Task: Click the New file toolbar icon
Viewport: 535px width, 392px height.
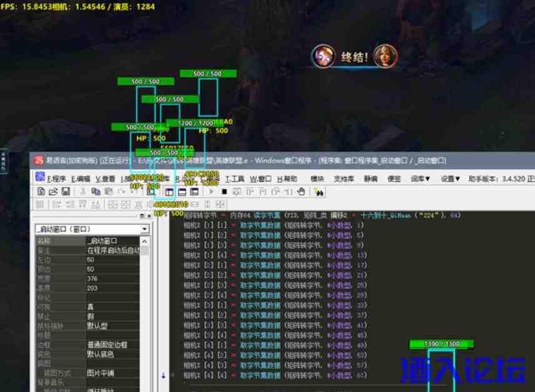Action: point(41,192)
